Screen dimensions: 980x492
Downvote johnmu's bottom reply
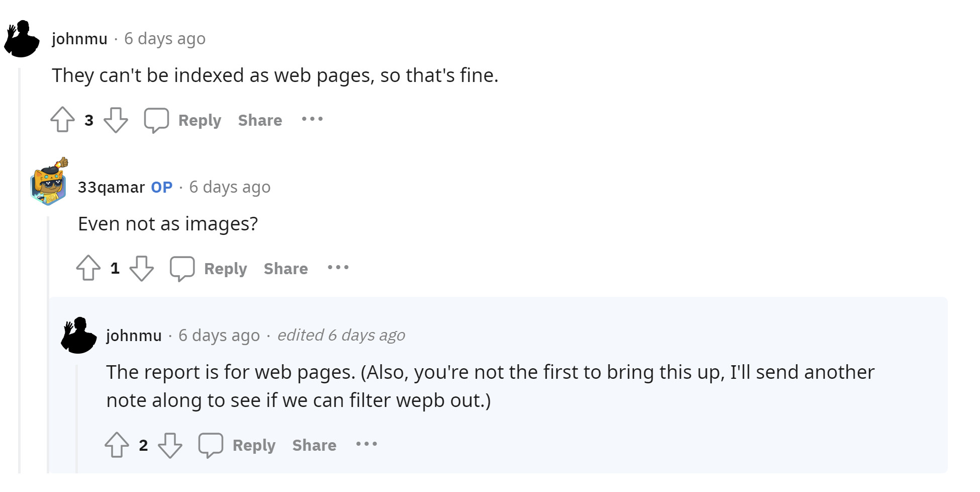171,445
